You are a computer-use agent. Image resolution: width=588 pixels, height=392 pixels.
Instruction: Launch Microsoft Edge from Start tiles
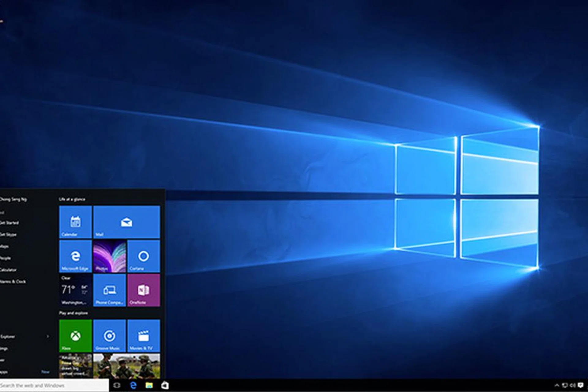[75, 256]
